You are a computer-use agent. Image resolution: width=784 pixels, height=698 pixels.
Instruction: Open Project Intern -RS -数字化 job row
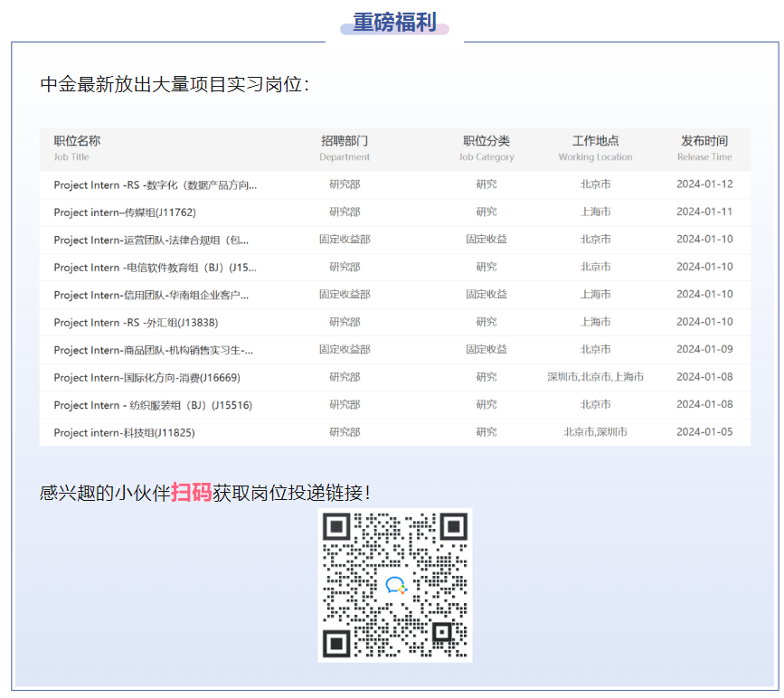[x=395, y=184]
